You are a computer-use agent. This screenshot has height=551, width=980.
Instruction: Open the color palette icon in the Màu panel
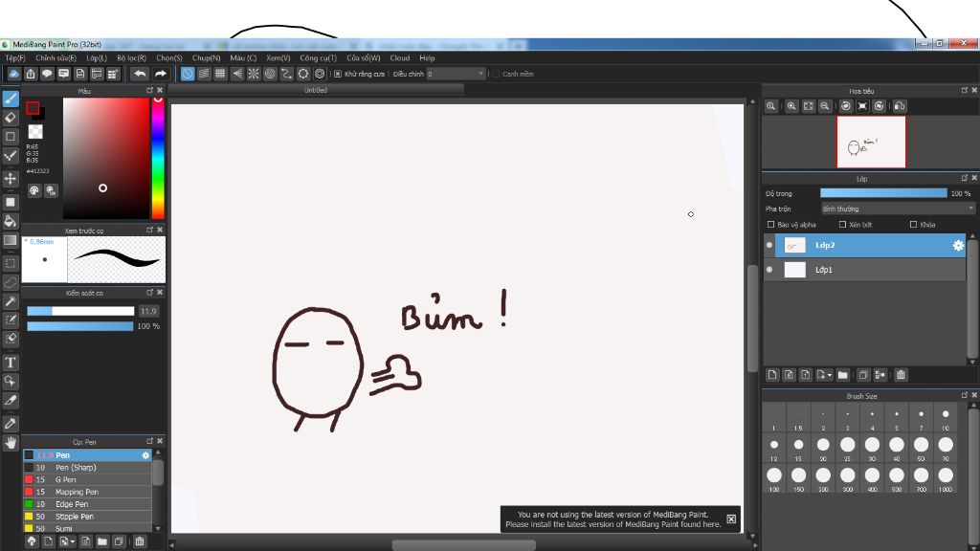coord(34,190)
